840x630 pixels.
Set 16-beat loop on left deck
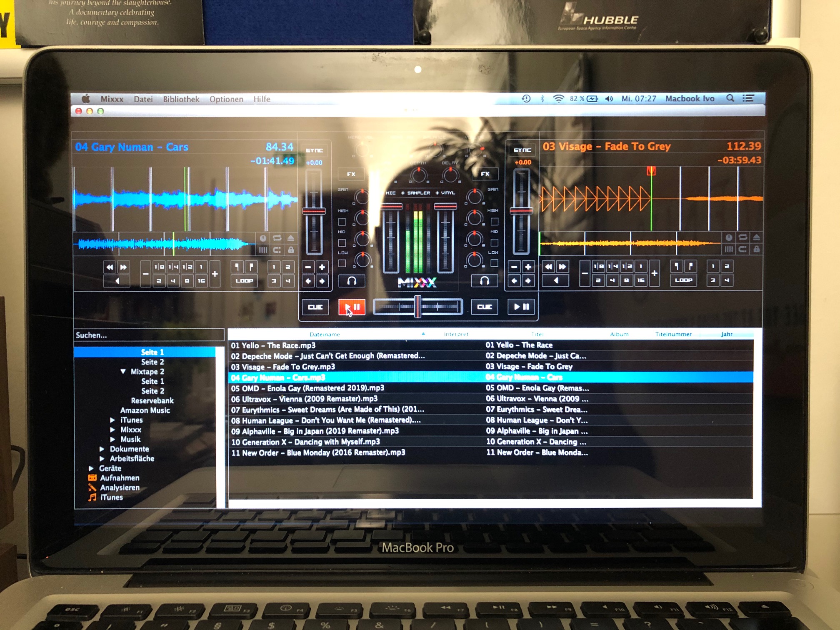coord(201,281)
